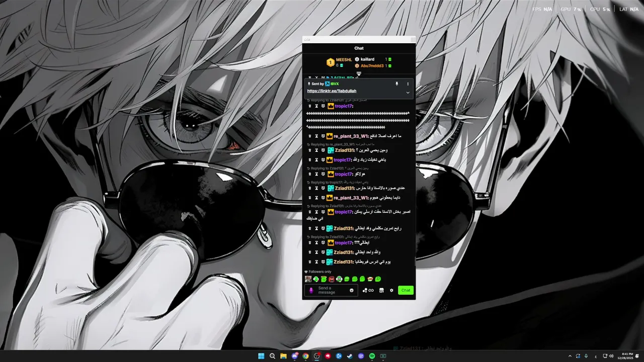
Task: Click hourglass on re_plant_33_W1's 'ما اعرف اصلا ادافع' message
Action: (316, 136)
